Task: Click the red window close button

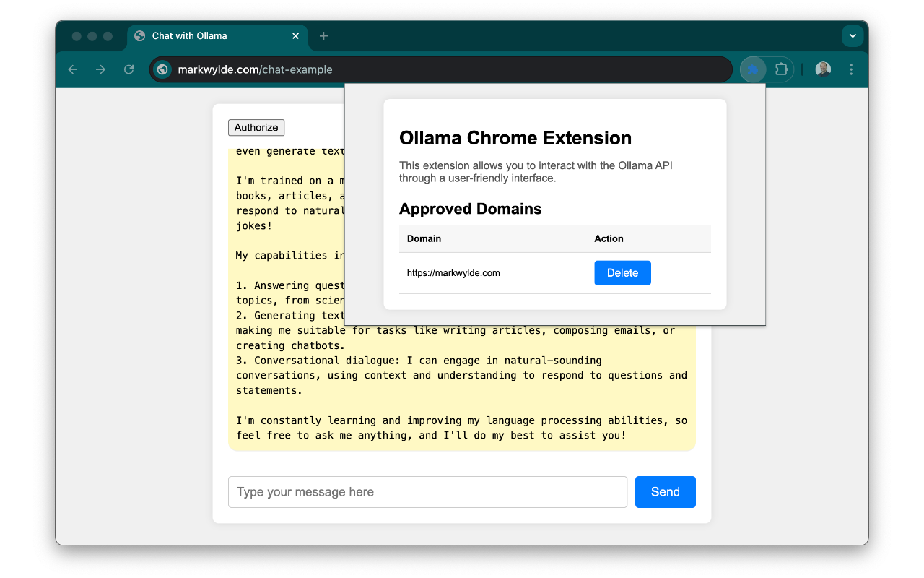Action: click(x=77, y=36)
